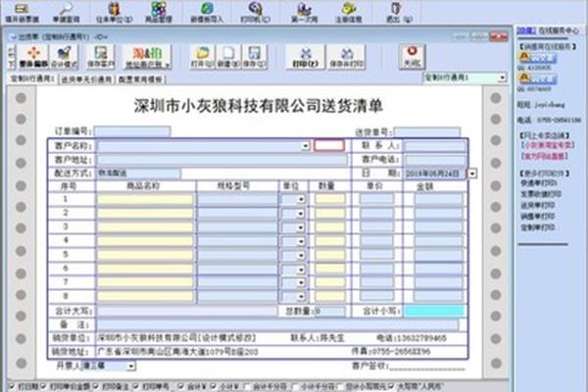Click the 送货单号 input field
588x392 pixels.
(426, 132)
